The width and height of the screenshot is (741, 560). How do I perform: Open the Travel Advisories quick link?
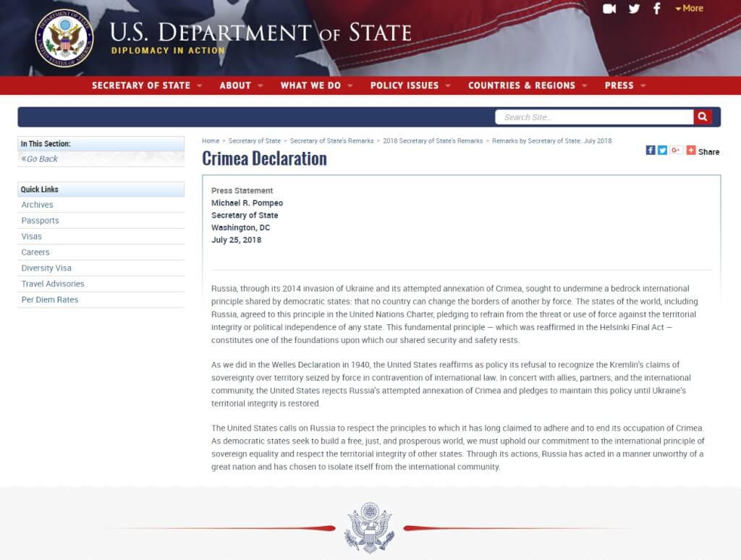tap(53, 284)
